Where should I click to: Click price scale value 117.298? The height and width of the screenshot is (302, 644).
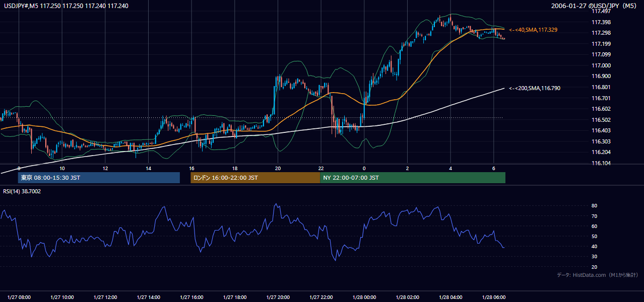click(x=601, y=33)
